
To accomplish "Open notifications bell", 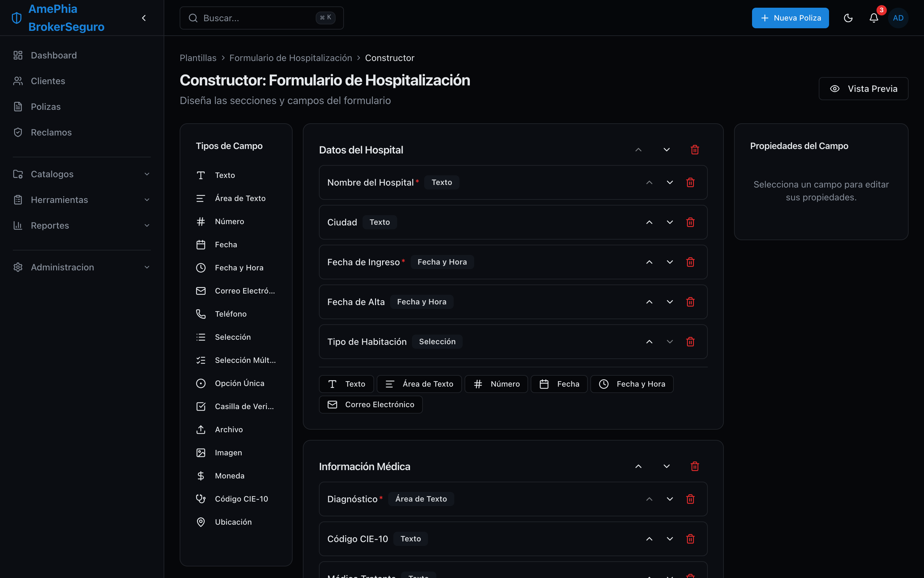I will coord(874,18).
